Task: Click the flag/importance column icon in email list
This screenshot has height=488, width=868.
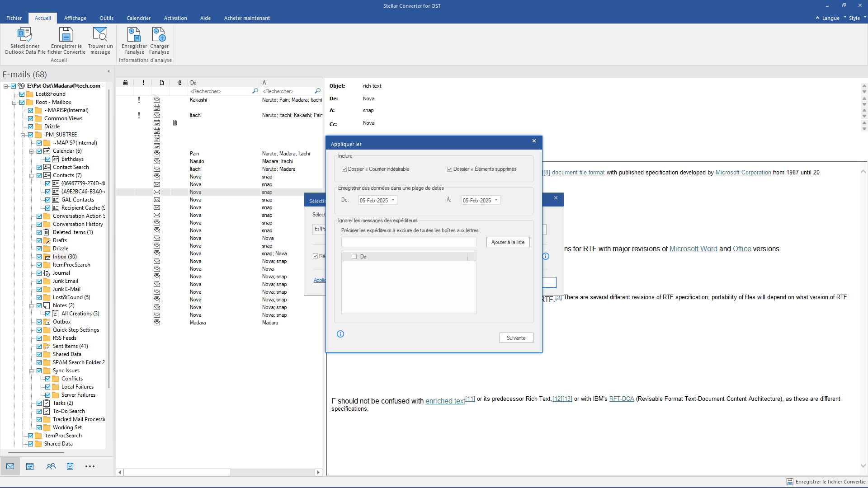Action: [x=143, y=83]
